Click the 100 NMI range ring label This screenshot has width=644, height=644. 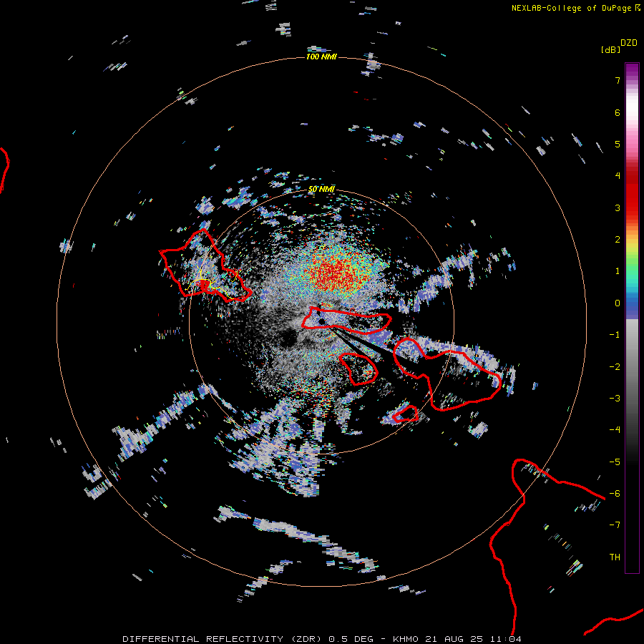click(321, 57)
